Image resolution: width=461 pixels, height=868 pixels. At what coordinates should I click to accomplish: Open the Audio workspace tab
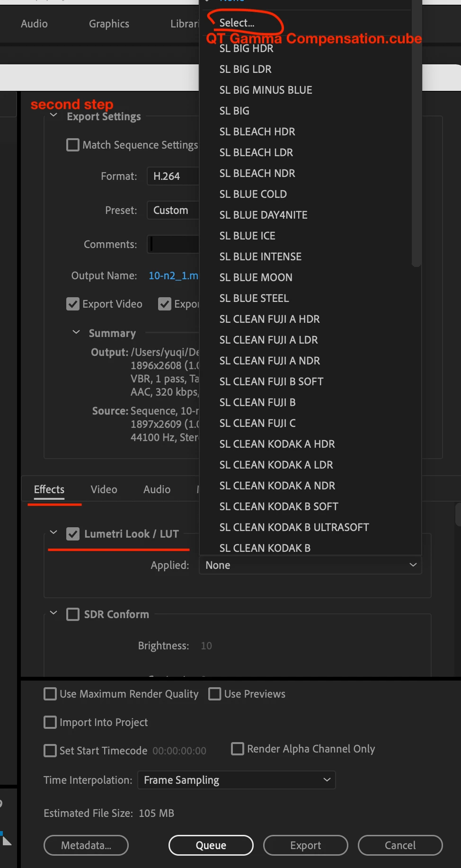(x=34, y=24)
